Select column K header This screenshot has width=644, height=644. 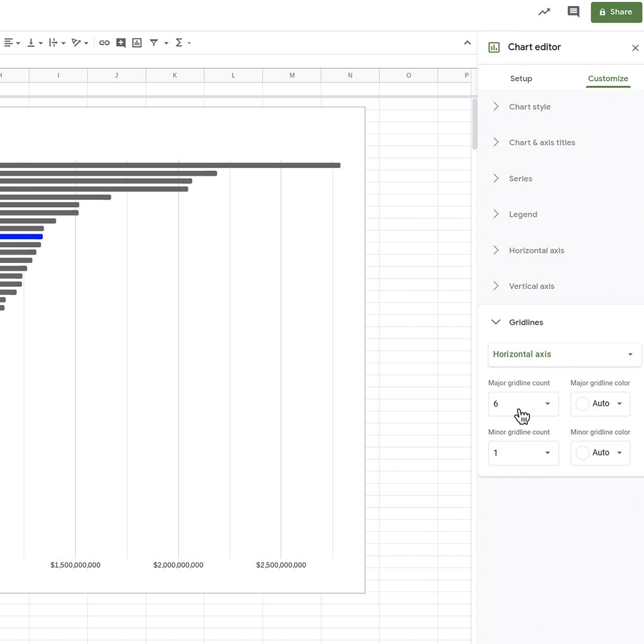pos(175,76)
